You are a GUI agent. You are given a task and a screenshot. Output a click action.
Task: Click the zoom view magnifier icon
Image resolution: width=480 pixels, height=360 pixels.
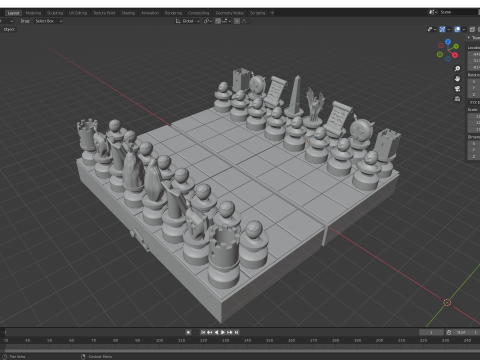click(457, 68)
